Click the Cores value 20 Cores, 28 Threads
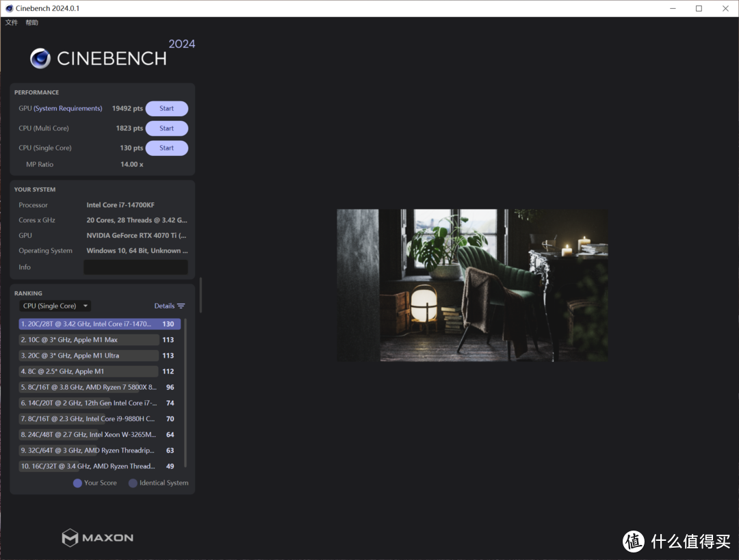Image resolution: width=739 pixels, height=560 pixels. [x=137, y=220]
